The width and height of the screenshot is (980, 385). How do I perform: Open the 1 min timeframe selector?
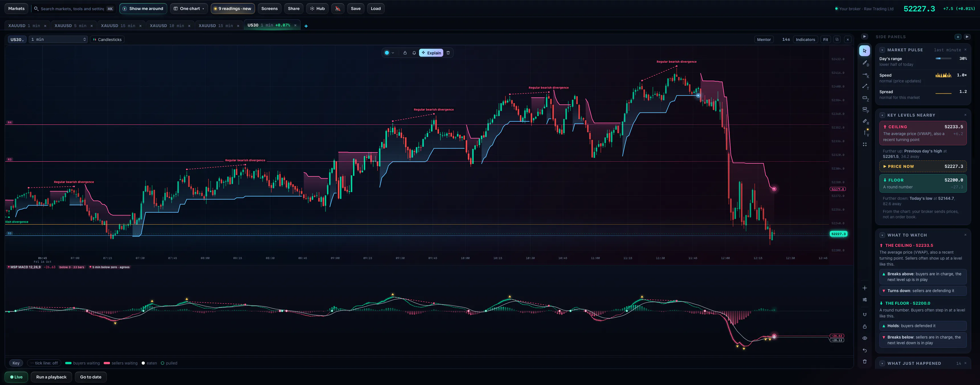pos(58,40)
